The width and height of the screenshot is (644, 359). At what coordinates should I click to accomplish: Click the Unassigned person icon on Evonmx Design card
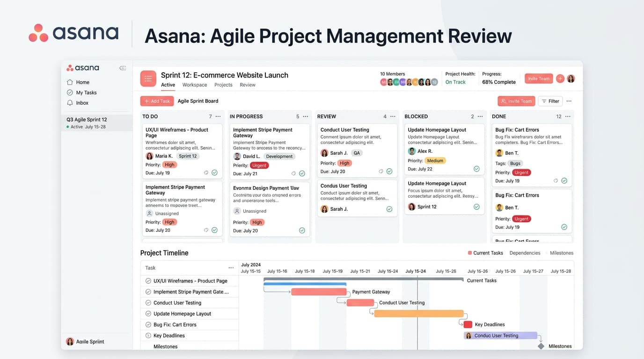237,211
